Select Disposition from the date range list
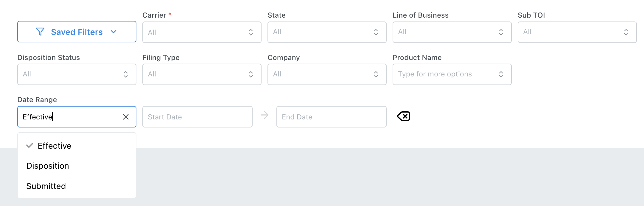Image resolution: width=644 pixels, height=206 pixels. click(x=48, y=166)
